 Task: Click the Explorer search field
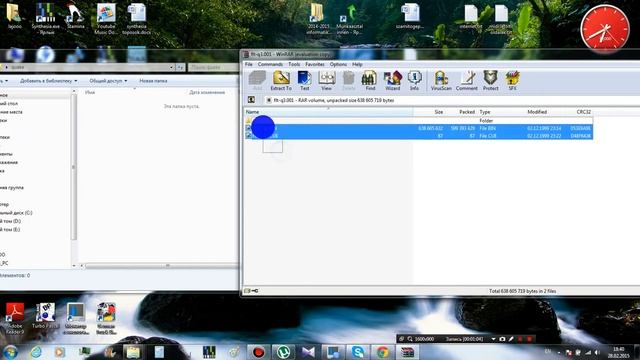212,67
